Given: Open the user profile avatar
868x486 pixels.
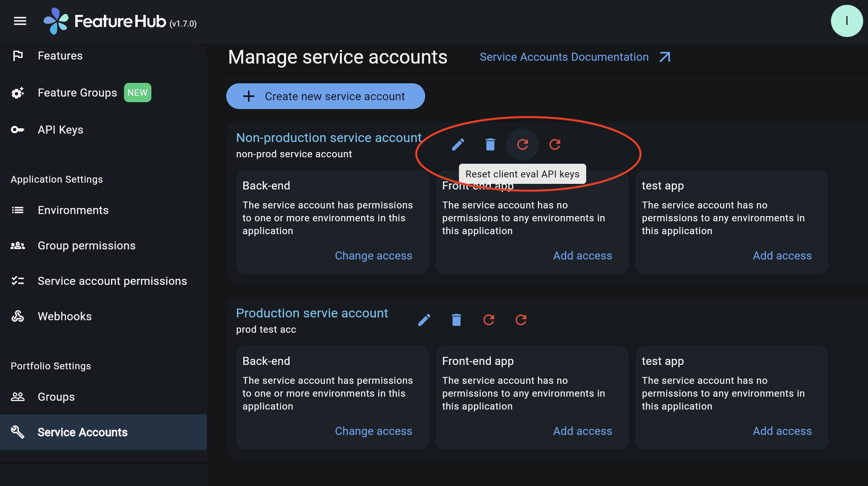Looking at the screenshot, I should point(847,21).
